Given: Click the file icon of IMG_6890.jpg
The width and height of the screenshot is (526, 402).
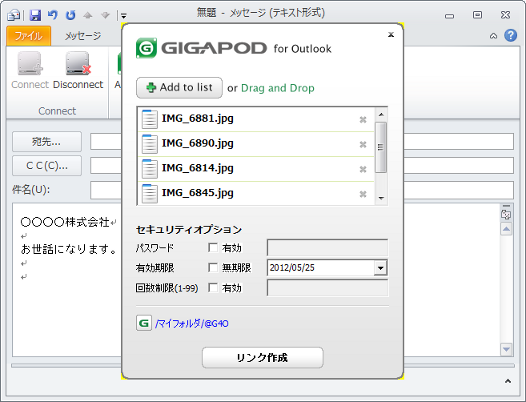Looking at the screenshot, I should [x=149, y=144].
